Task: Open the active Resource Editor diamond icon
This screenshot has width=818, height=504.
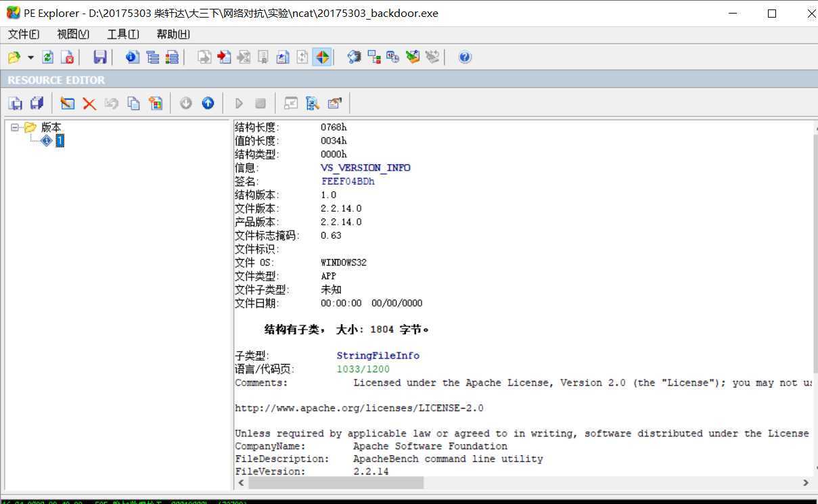Action: tap(322, 58)
